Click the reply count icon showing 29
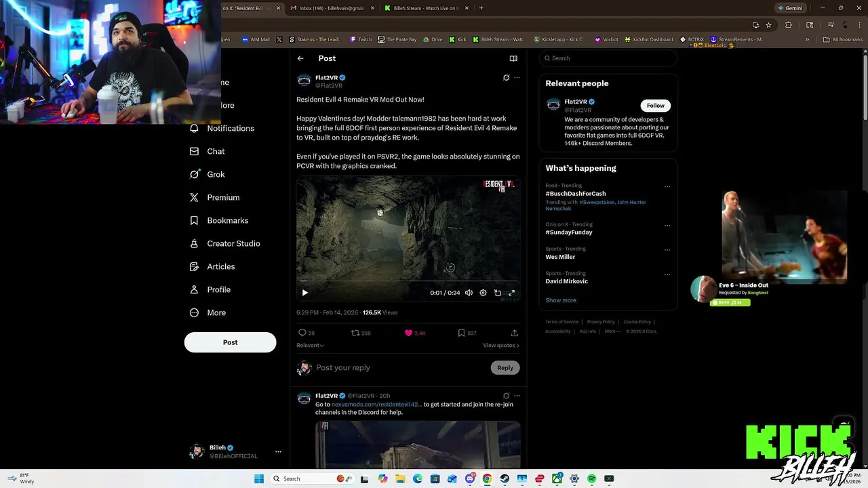The width and height of the screenshot is (868, 488). coord(302,333)
